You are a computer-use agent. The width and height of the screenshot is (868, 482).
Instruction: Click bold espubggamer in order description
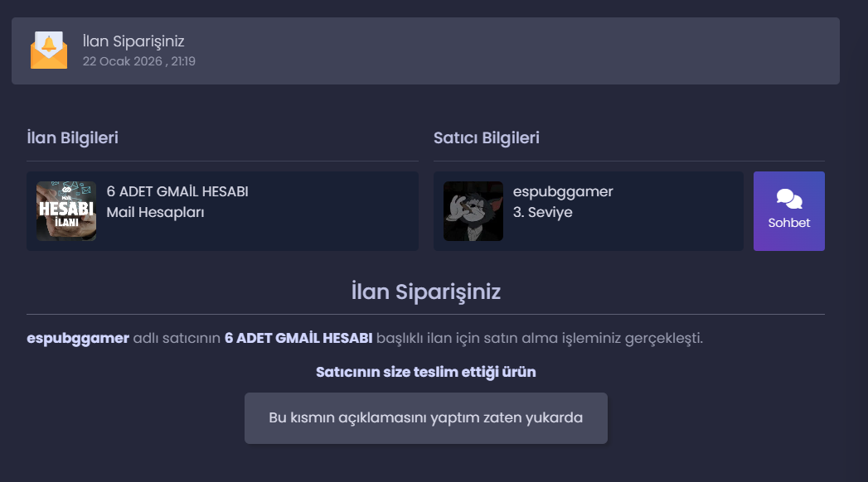tap(78, 338)
